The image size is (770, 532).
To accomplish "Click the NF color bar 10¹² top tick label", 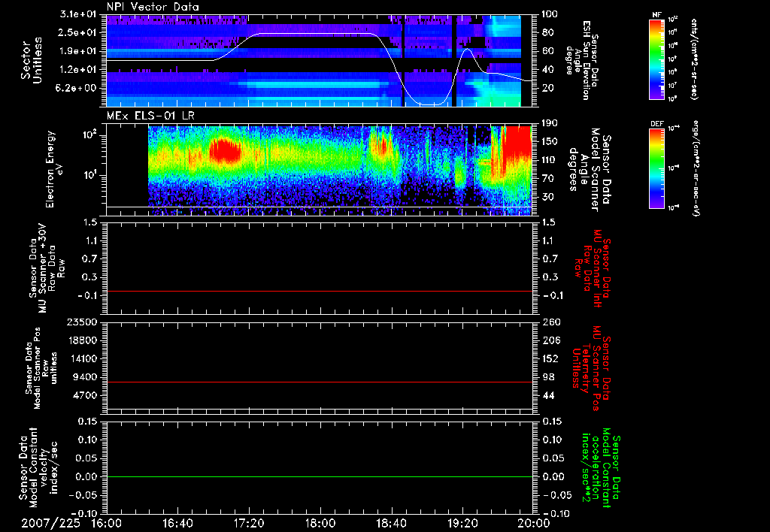I will 673,20.
